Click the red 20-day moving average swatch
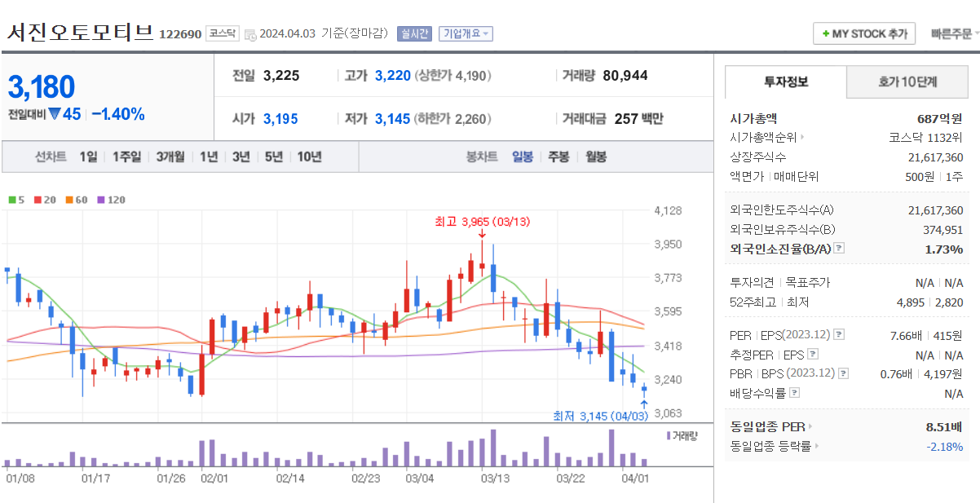 coord(38,200)
